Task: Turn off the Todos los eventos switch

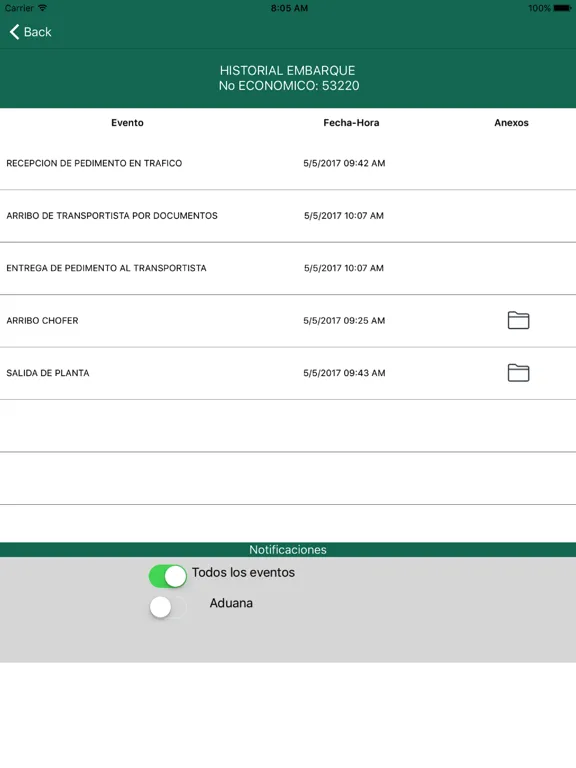Action: click(x=168, y=576)
